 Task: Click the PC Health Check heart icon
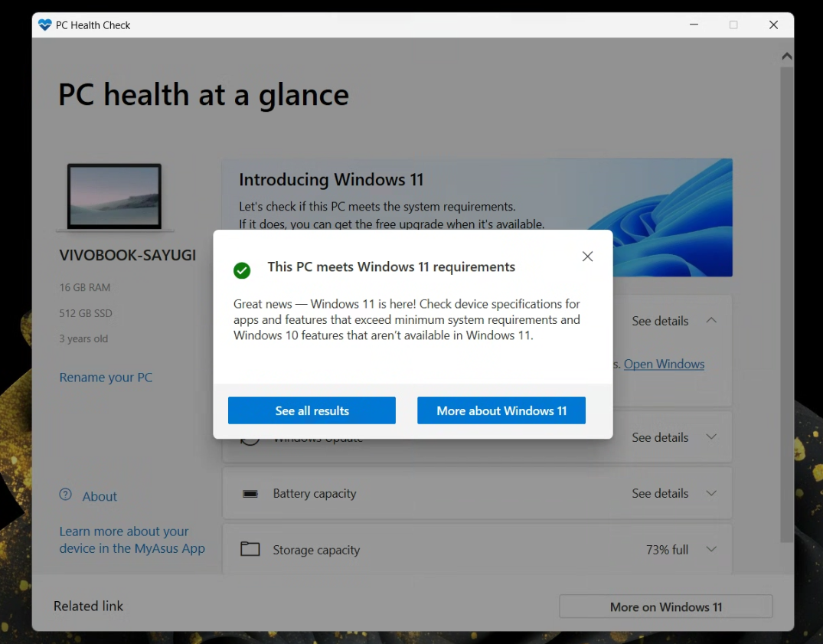click(44, 25)
